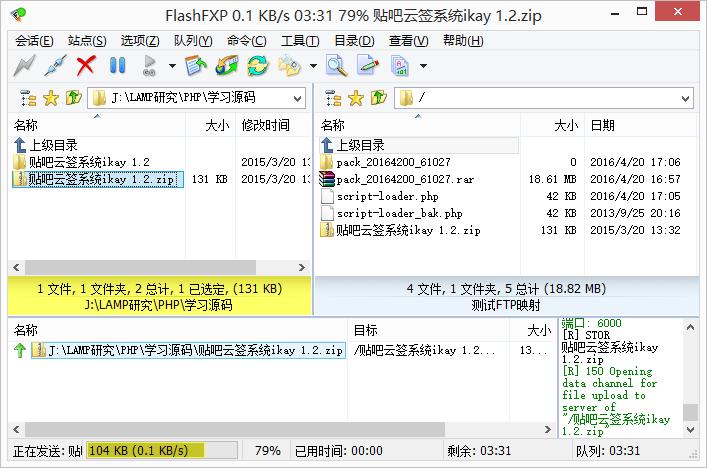Open the 选项(Z) menu
The image size is (707, 468).
[x=140, y=41]
